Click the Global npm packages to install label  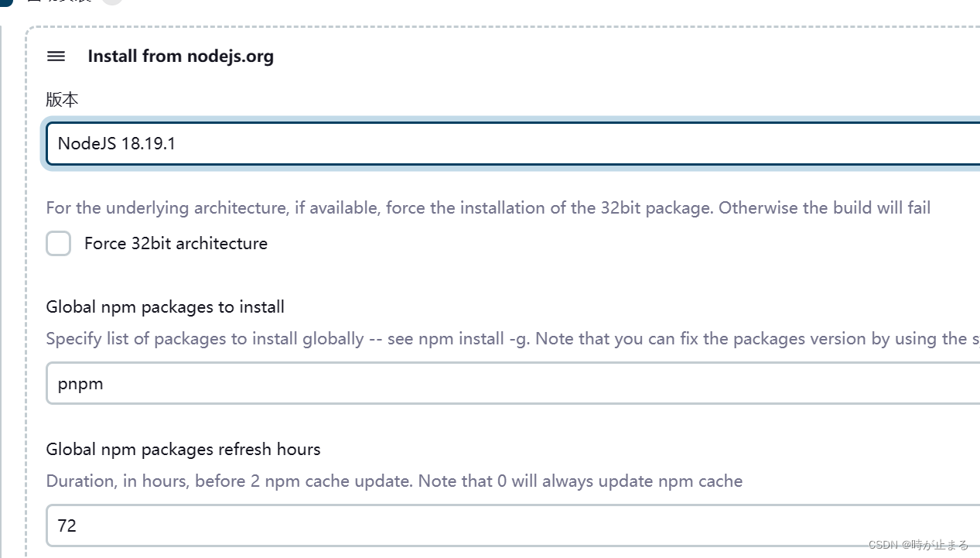[165, 306]
